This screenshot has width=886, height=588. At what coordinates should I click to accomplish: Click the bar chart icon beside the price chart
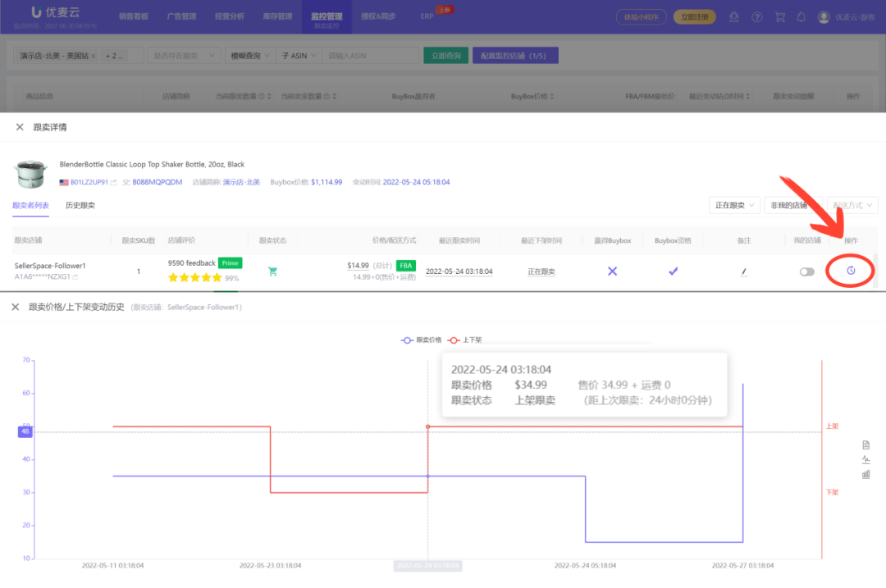[x=866, y=473]
